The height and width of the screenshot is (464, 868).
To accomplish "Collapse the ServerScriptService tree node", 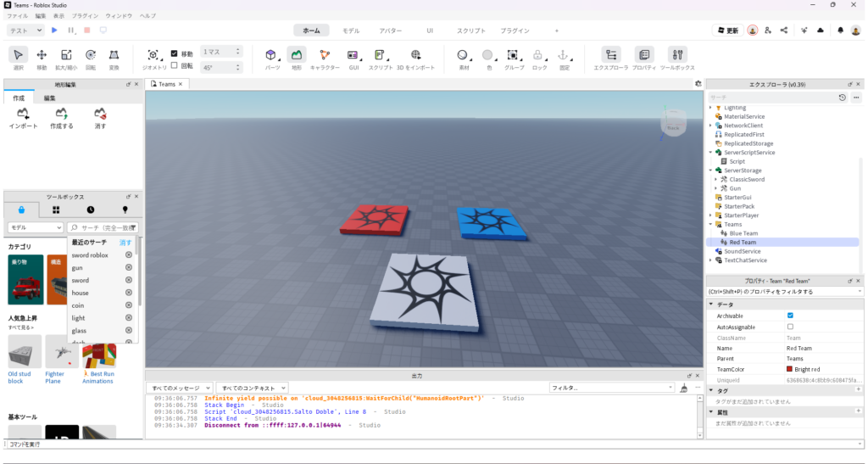I will click(x=711, y=153).
